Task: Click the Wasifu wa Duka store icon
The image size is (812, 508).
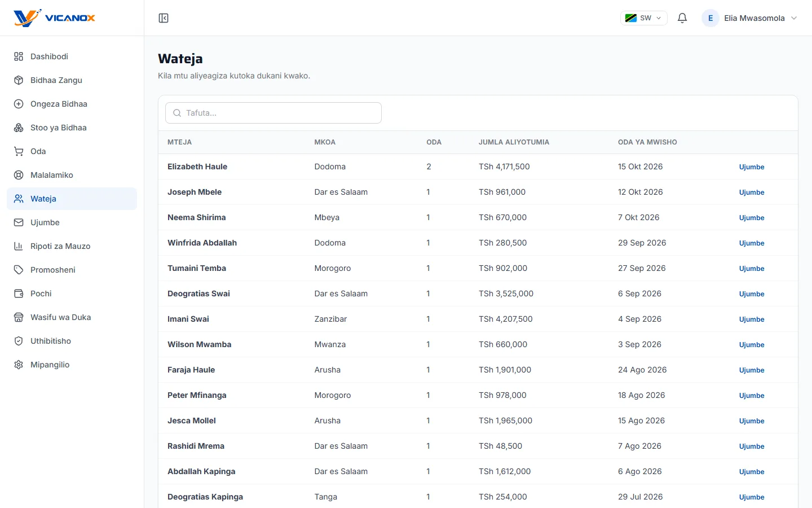Action: 19,317
